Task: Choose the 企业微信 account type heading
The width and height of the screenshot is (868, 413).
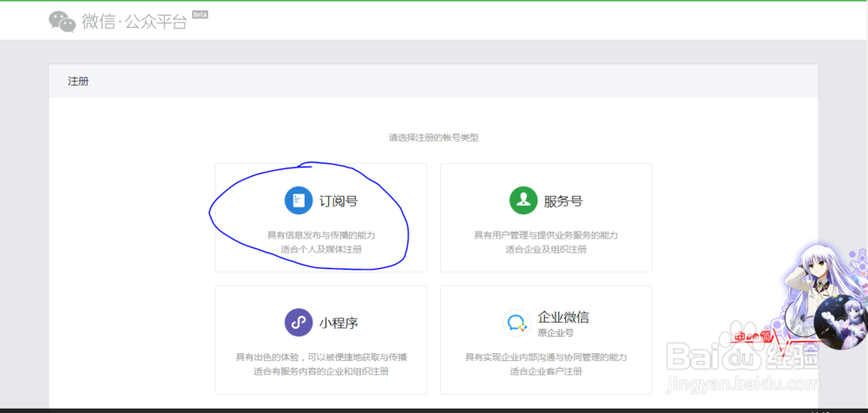Action: [563, 318]
